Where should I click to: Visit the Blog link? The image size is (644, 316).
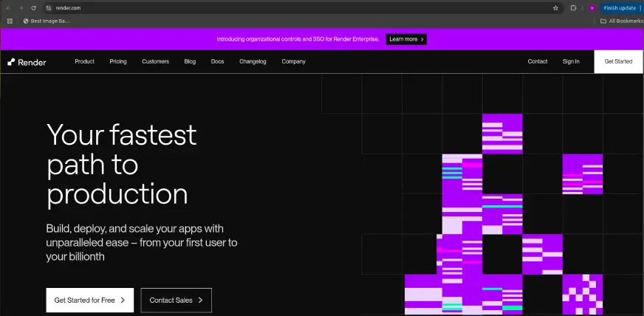tap(190, 61)
